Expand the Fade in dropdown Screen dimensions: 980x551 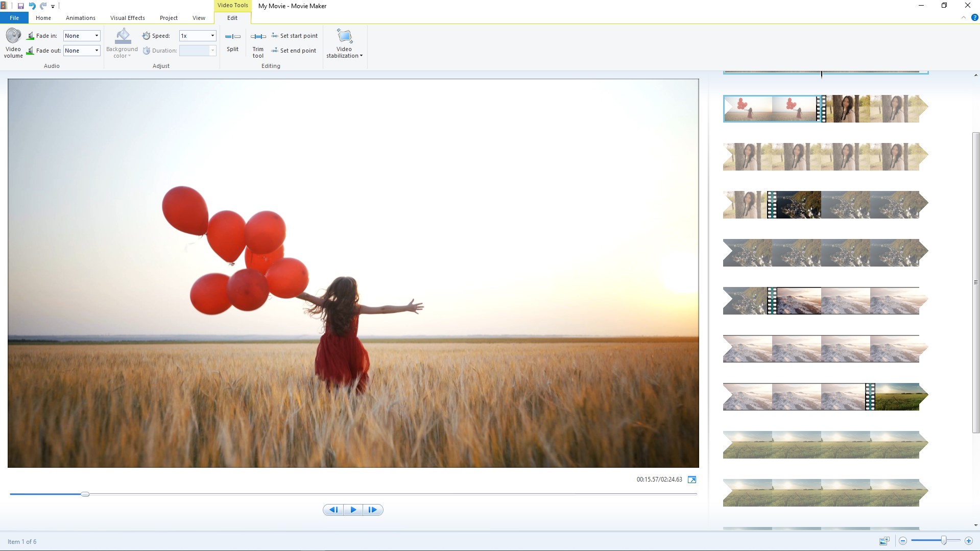coord(97,36)
